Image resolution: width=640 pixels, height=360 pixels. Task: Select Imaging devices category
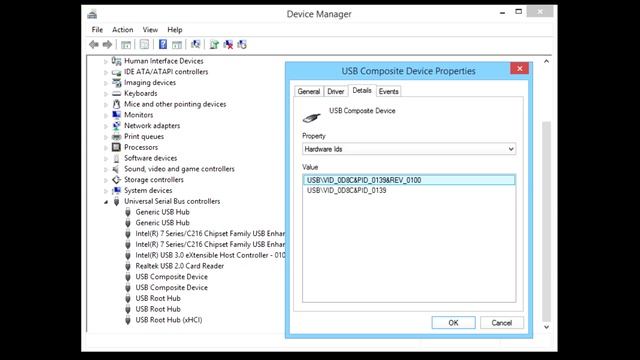click(150, 82)
